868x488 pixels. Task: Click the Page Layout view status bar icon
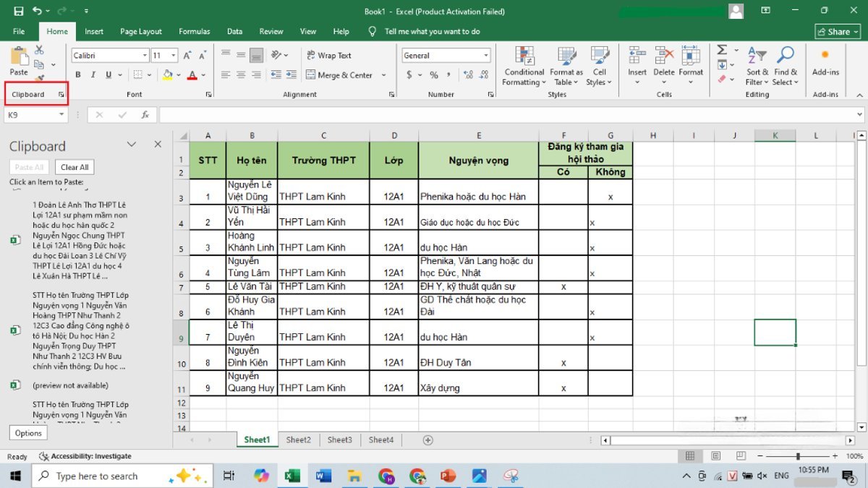click(715, 456)
